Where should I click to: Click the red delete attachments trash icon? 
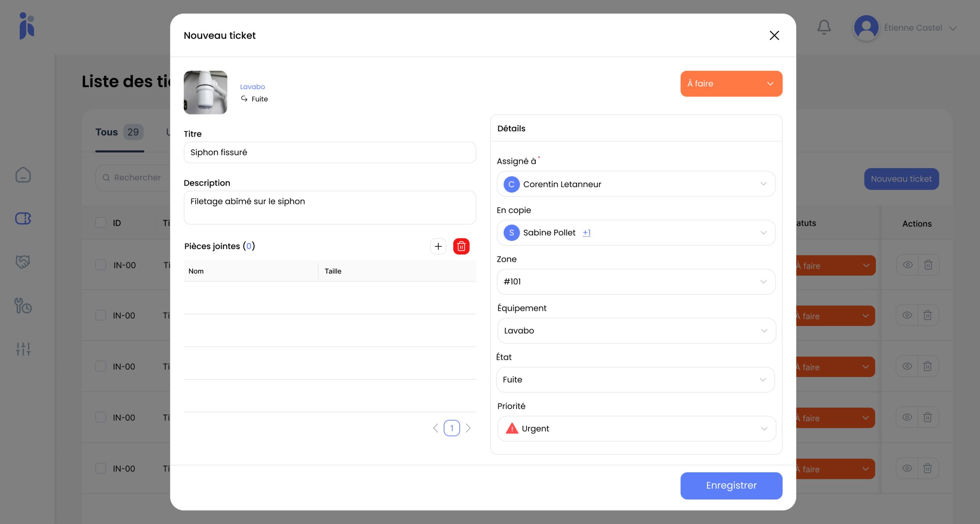[461, 246]
